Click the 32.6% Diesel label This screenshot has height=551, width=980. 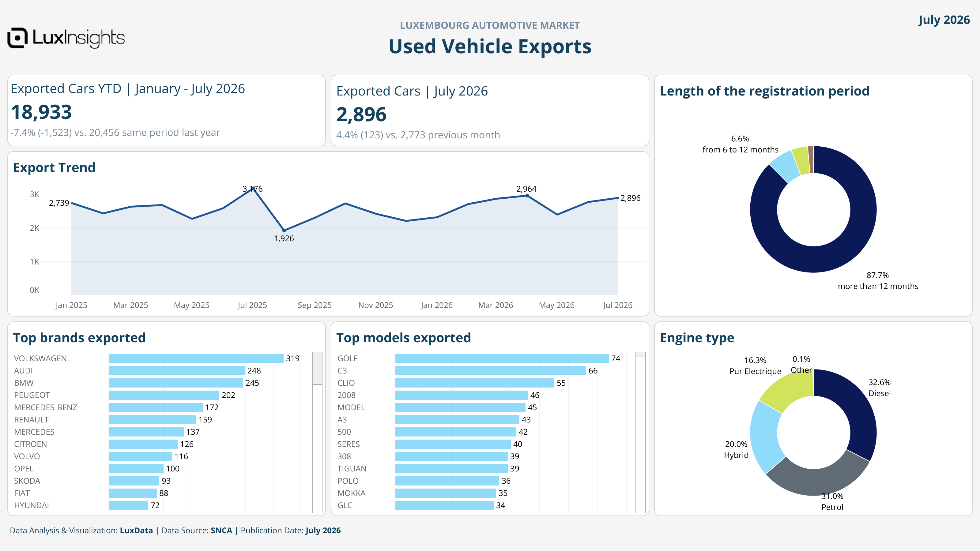click(879, 388)
